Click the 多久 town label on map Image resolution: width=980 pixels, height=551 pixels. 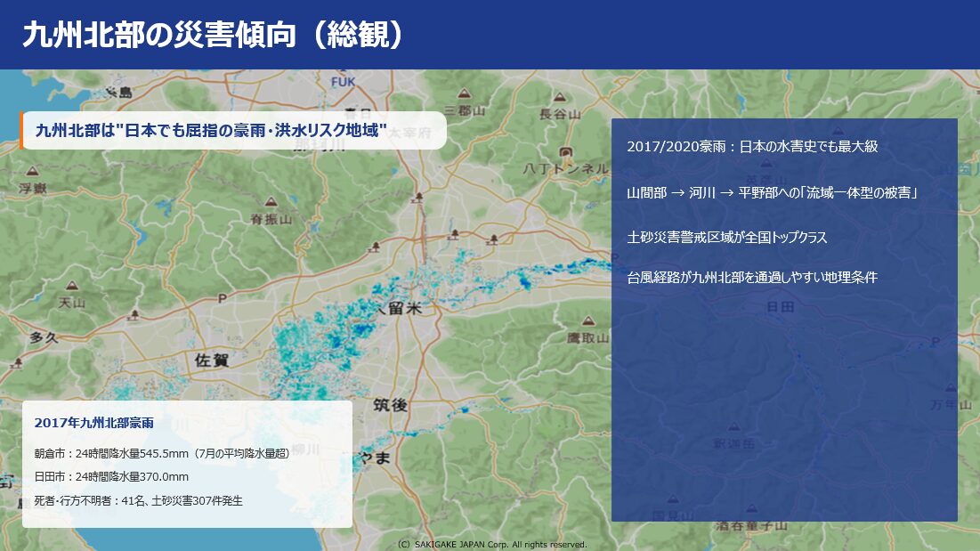pos(43,337)
